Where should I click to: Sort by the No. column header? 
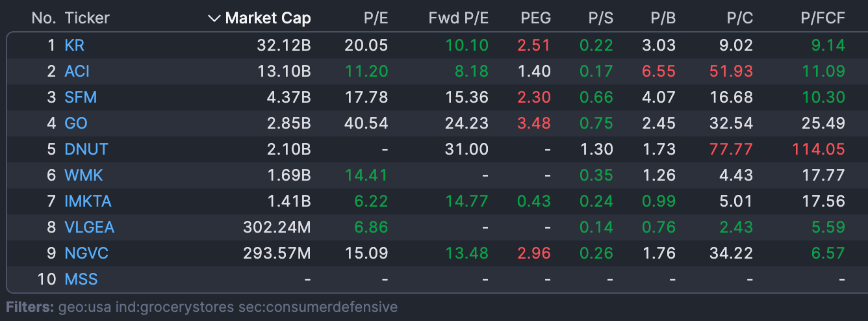[x=44, y=18]
